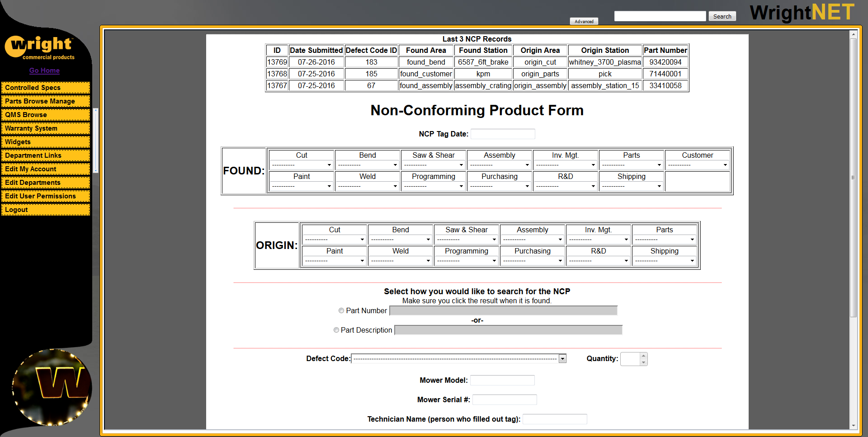Click the Wright commercial products logo

pos(40,47)
